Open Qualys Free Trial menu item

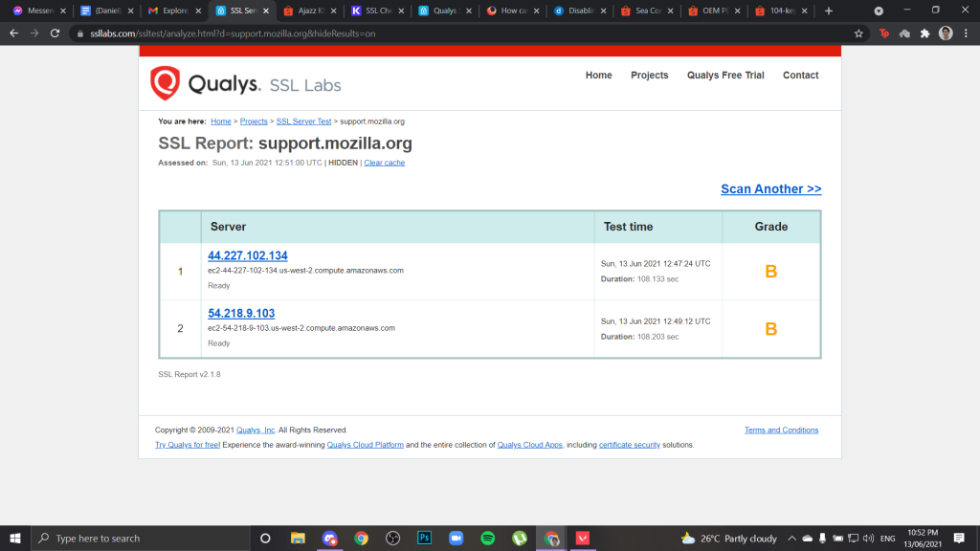[x=725, y=75]
